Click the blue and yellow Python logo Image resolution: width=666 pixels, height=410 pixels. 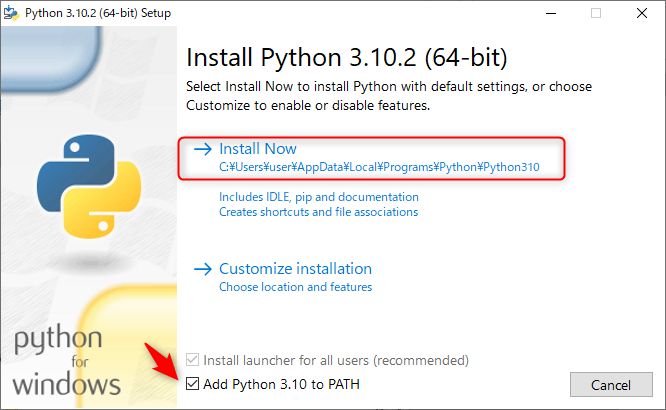point(89,186)
